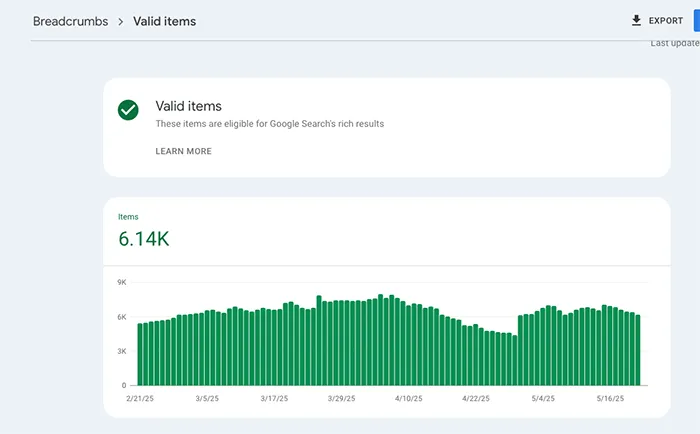Click the first bar of the chart
Viewport: 700px width, 434px height.
pyautogui.click(x=140, y=355)
